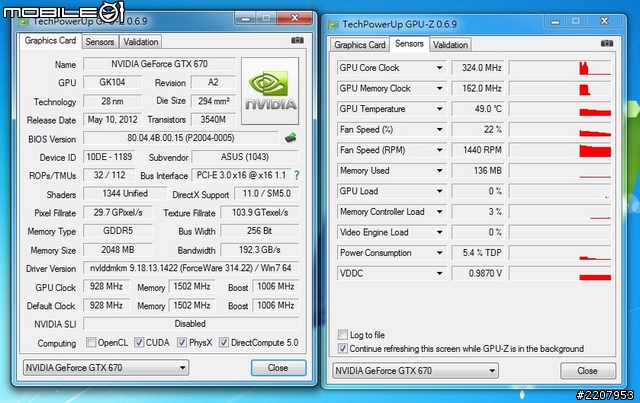
Task: Click Close button in Graphics Card window
Action: [278, 368]
